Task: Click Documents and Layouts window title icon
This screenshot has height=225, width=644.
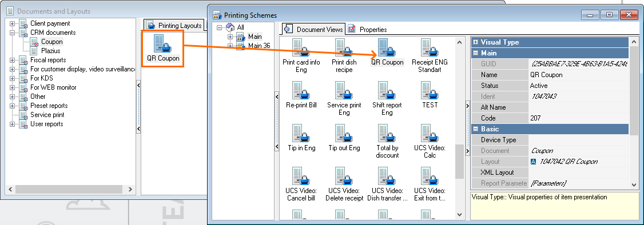Action: 10,11
